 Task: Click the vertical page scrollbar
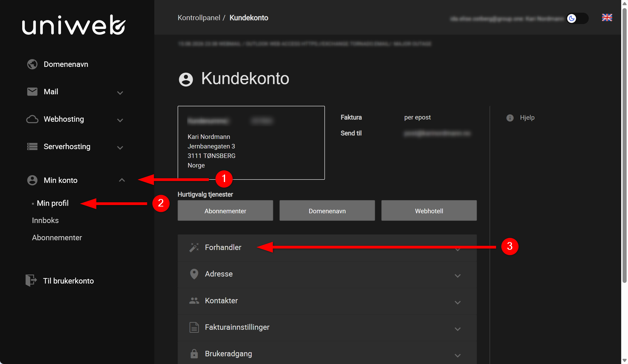pyautogui.click(x=624, y=146)
